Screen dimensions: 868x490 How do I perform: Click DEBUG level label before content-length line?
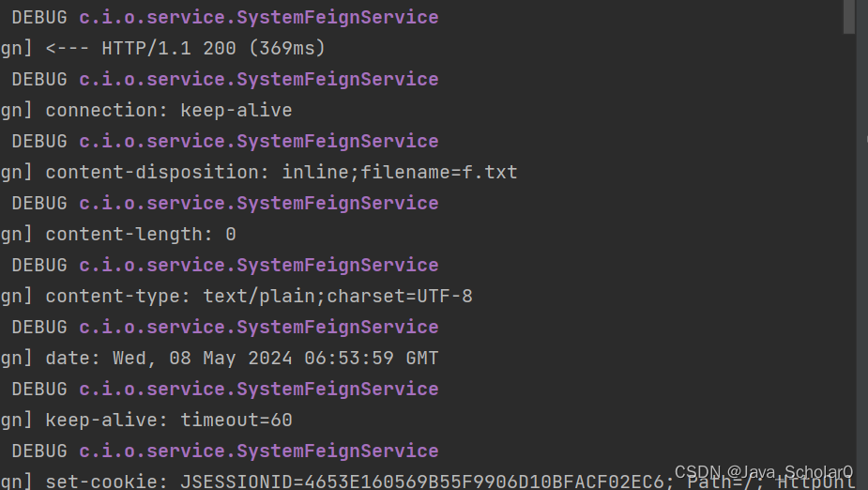coord(39,203)
